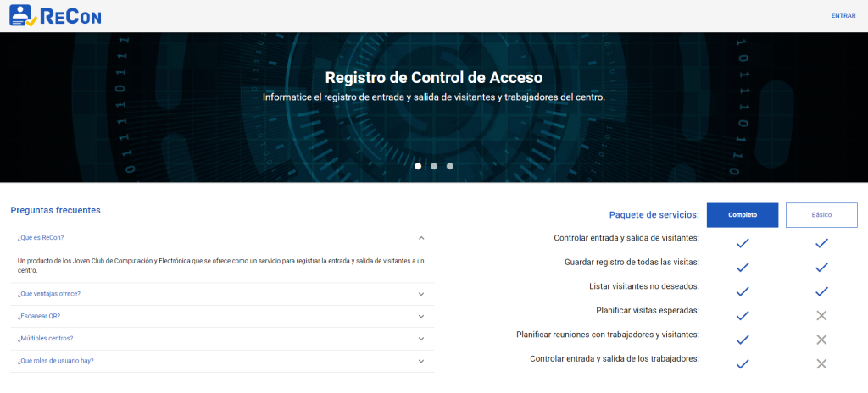Click the 'Registro de Control de Acceso' banner title
Screen dimensions: 868x393
click(433, 77)
